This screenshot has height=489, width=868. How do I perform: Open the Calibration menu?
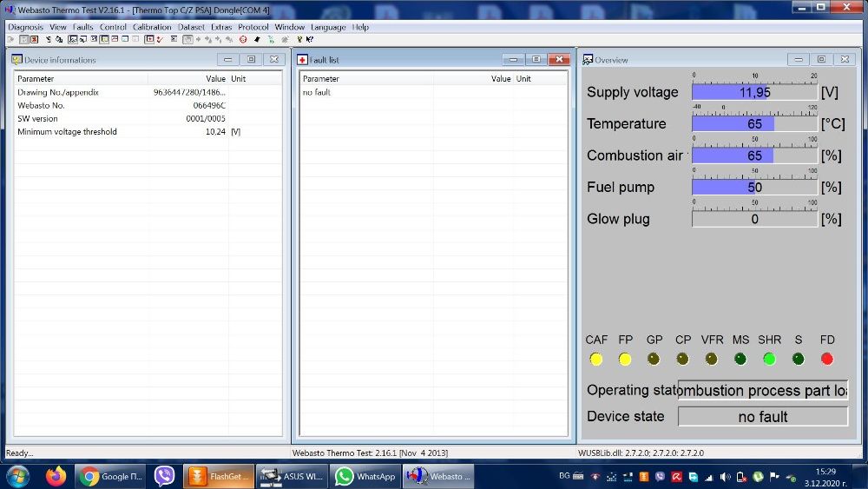point(152,27)
